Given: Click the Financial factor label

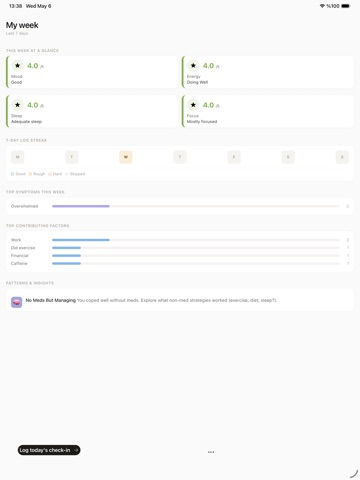Looking at the screenshot, I should (x=20, y=256).
